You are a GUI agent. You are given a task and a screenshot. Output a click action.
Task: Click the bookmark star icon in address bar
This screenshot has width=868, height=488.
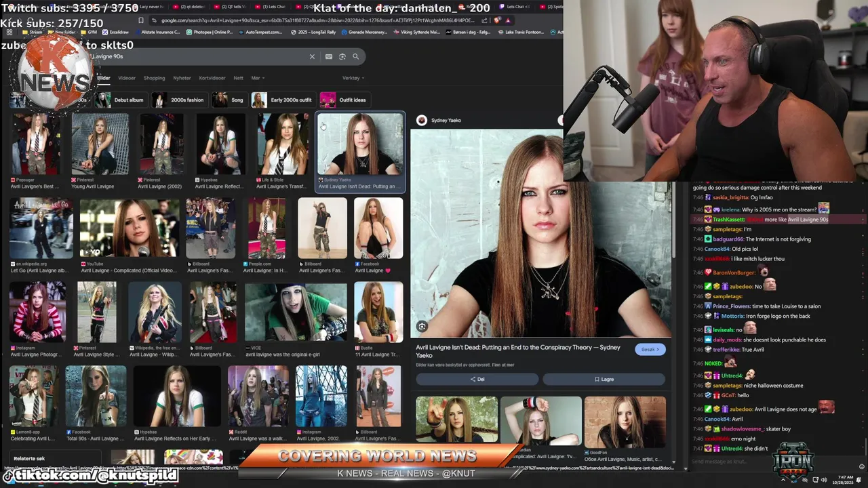tap(141, 20)
